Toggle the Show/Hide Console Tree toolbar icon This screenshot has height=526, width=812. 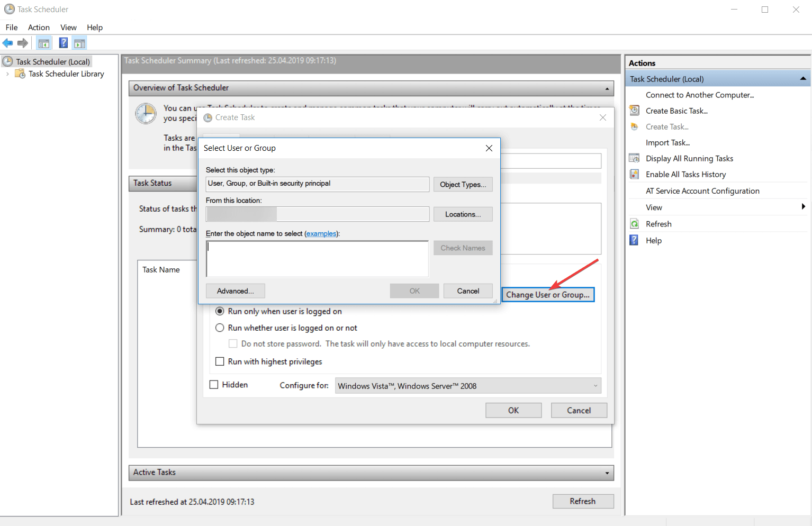[x=44, y=42]
